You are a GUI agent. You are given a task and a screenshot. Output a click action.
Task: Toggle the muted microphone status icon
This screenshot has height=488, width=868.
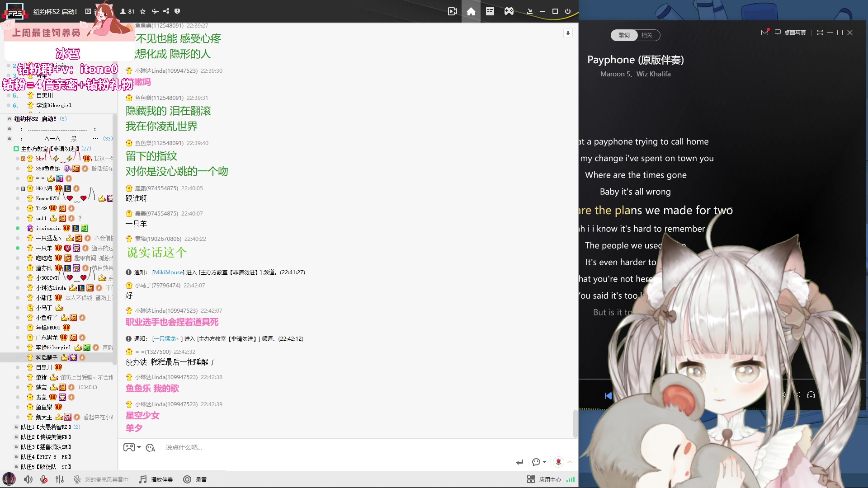[x=77, y=479]
